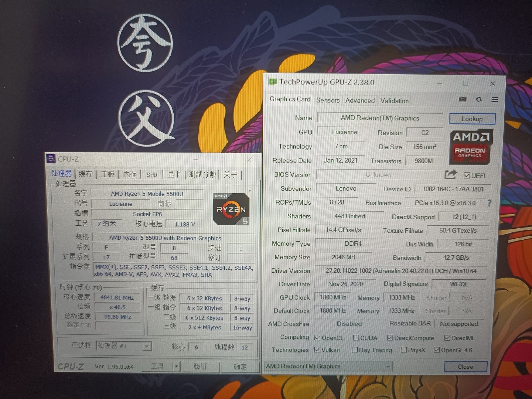Screen dimensions: 532x399
Task: Click the GPU-Z title bar app icon
Action: click(273, 82)
